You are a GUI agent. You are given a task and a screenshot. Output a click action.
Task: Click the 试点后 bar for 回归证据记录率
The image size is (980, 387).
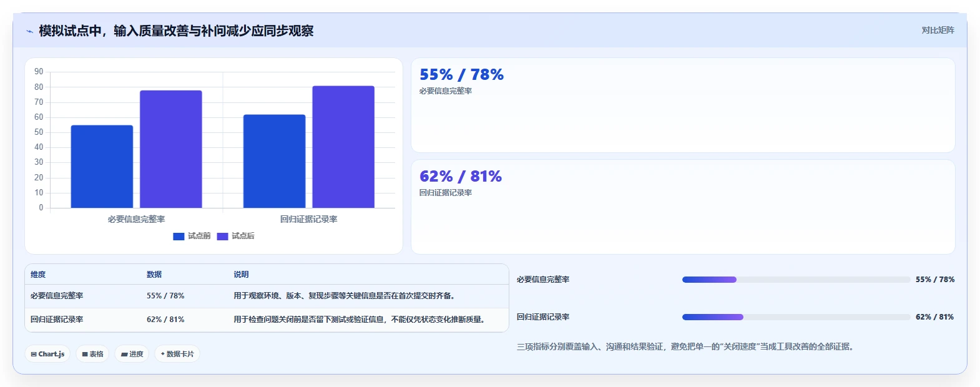pos(343,147)
